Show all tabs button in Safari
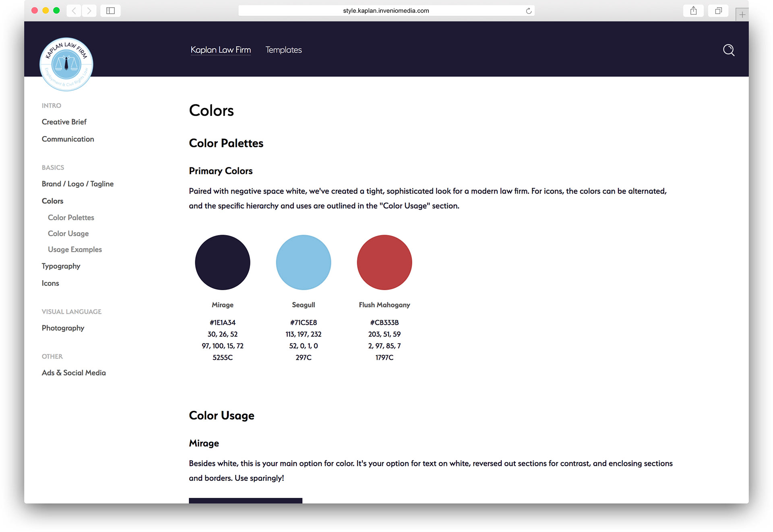The width and height of the screenshot is (773, 532). pyautogui.click(x=718, y=10)
